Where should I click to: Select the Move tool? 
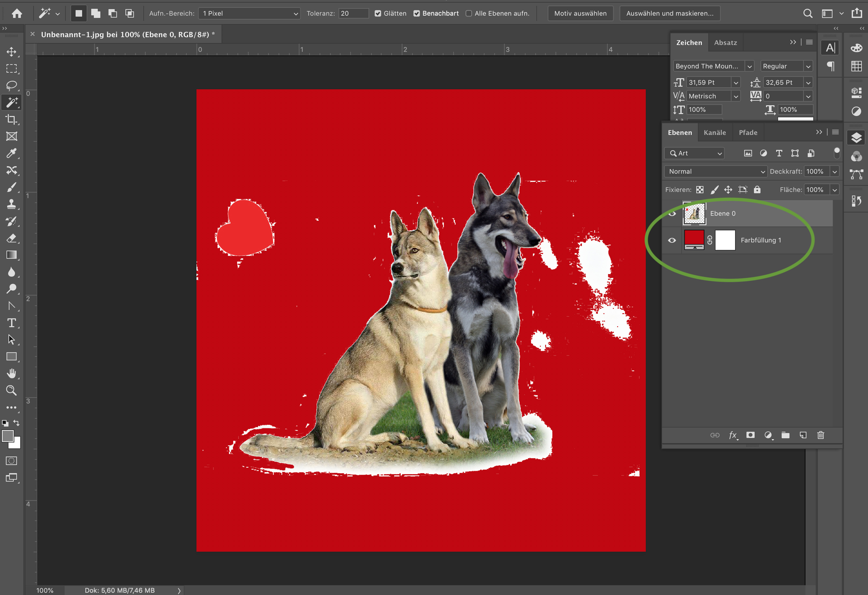coord(11,51)
